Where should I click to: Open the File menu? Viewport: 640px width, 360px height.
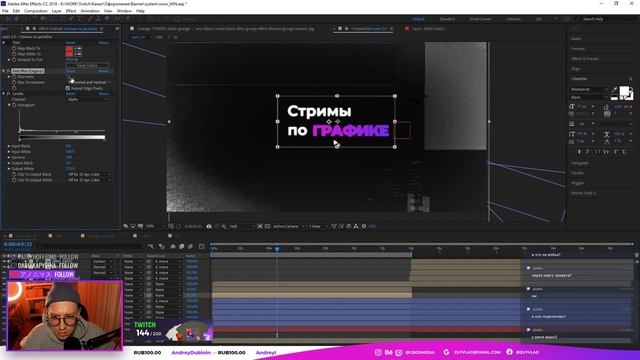(x=5, y=11)
